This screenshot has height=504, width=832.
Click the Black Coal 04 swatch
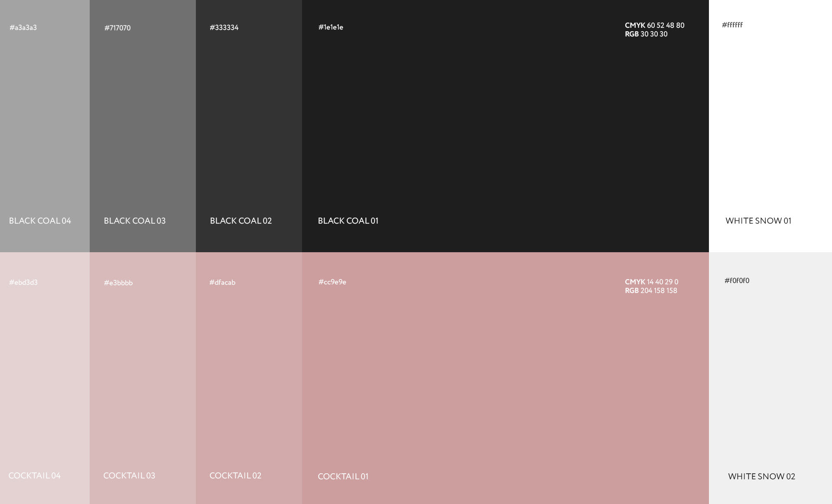click(x=45, y=126)
